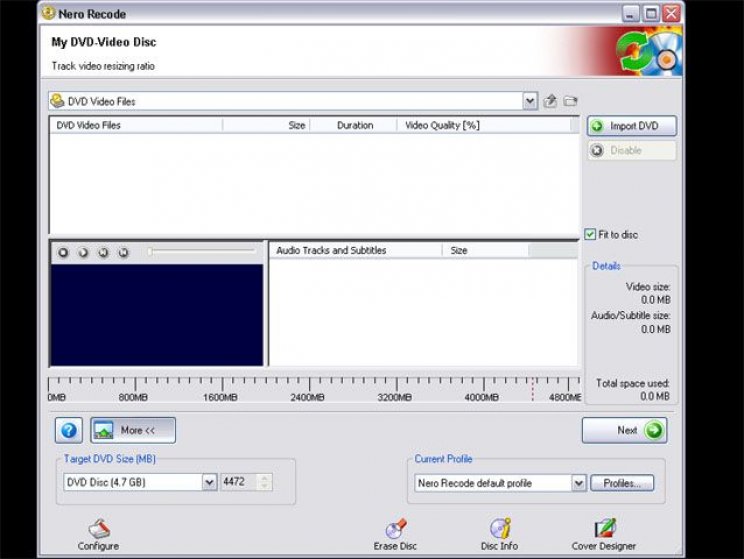
Task: Click the Duration column header
Action: click(353, 125)
